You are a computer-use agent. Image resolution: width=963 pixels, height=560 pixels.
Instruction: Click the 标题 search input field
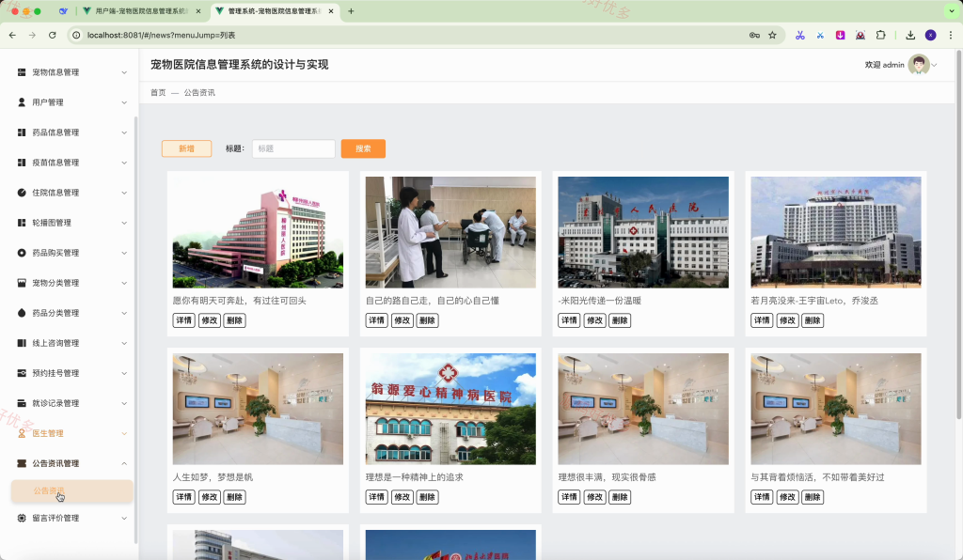(293, 148)
